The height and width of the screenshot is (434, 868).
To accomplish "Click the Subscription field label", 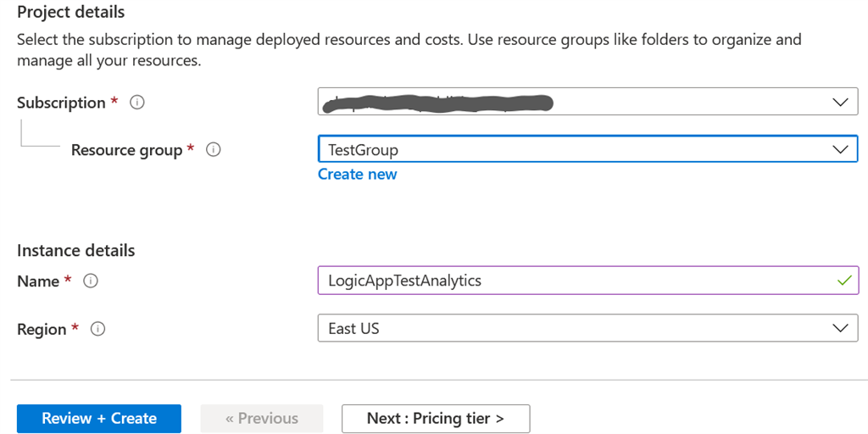I will [61, 103].
